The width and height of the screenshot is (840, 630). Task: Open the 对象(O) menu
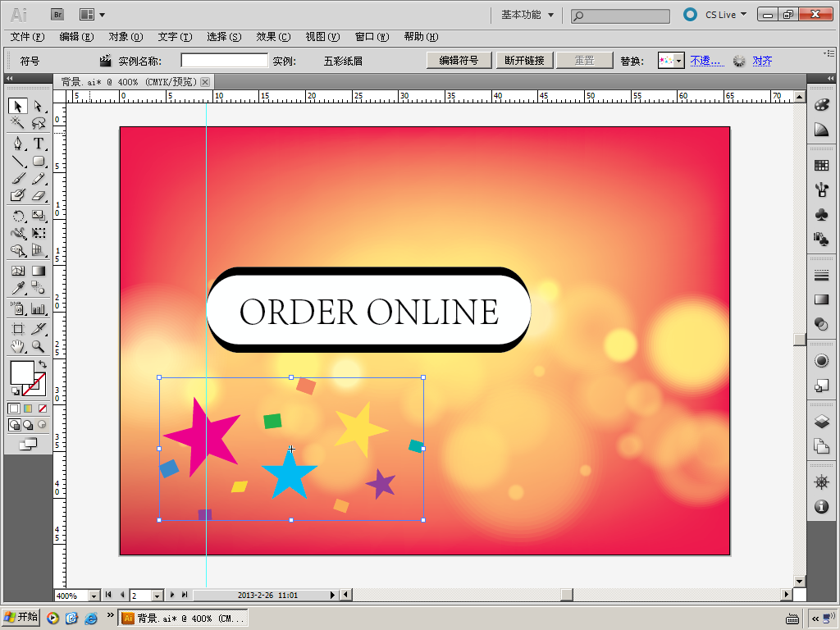pyautogui.click(x=126, y=37)
